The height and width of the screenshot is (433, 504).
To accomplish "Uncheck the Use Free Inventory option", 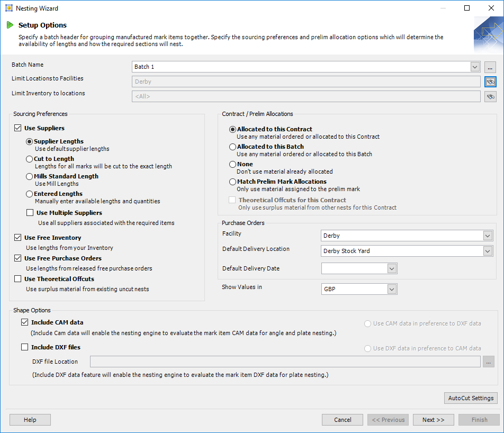I will [18, 238].
